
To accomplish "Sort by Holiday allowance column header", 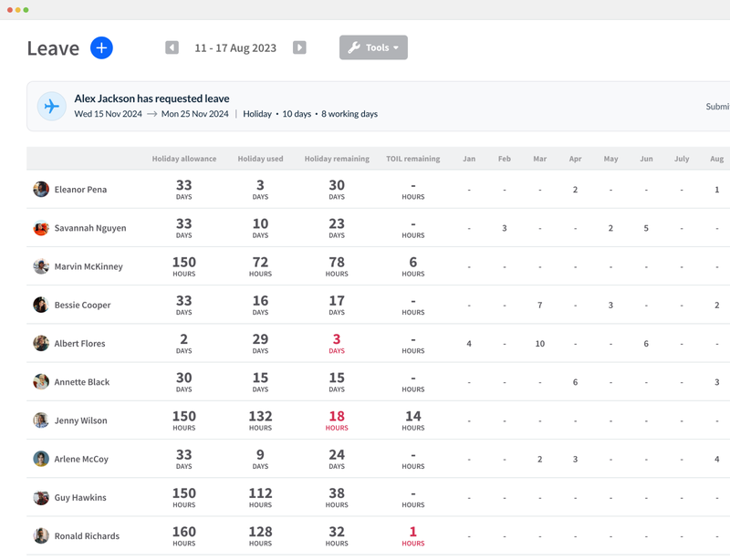I will (184, 159).
